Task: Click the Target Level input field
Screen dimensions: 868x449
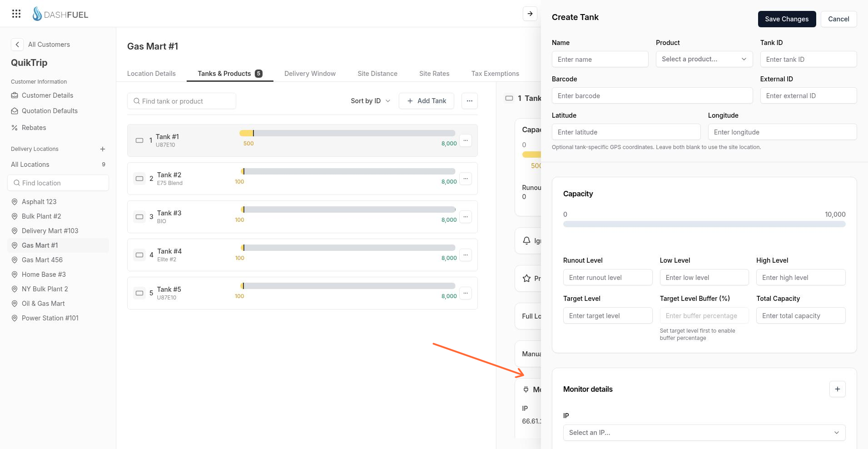Action: click(608, 315)
